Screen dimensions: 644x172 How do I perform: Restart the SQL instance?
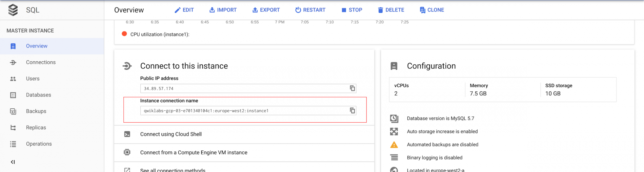[310, 10]
